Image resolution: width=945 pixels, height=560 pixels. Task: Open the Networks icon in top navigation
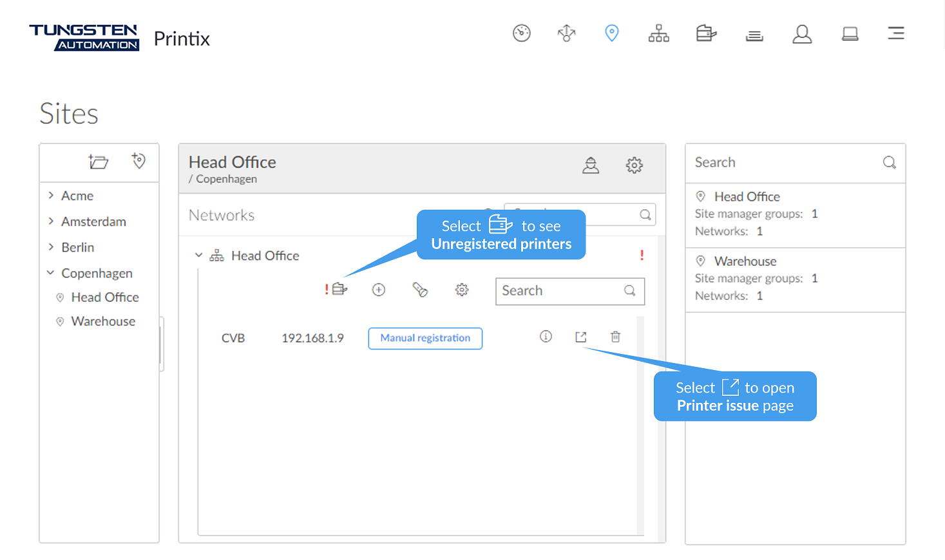[658, 33]
